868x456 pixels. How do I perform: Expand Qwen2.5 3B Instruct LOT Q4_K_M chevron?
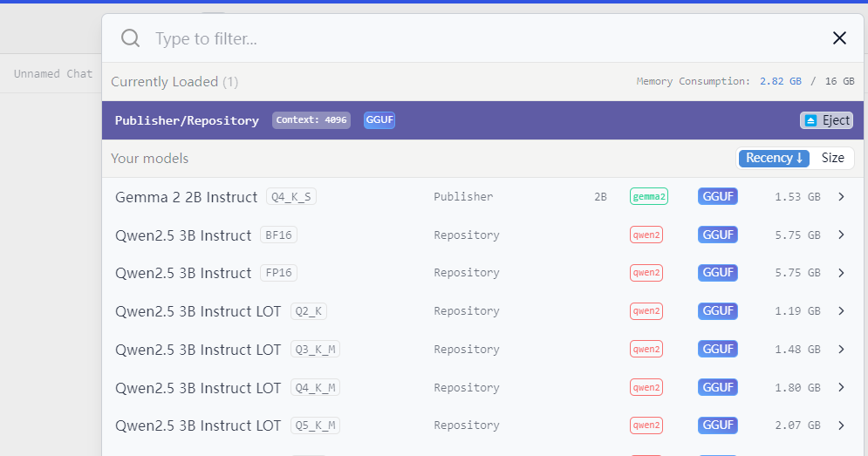pyautogui.click(x=841, y=387)
